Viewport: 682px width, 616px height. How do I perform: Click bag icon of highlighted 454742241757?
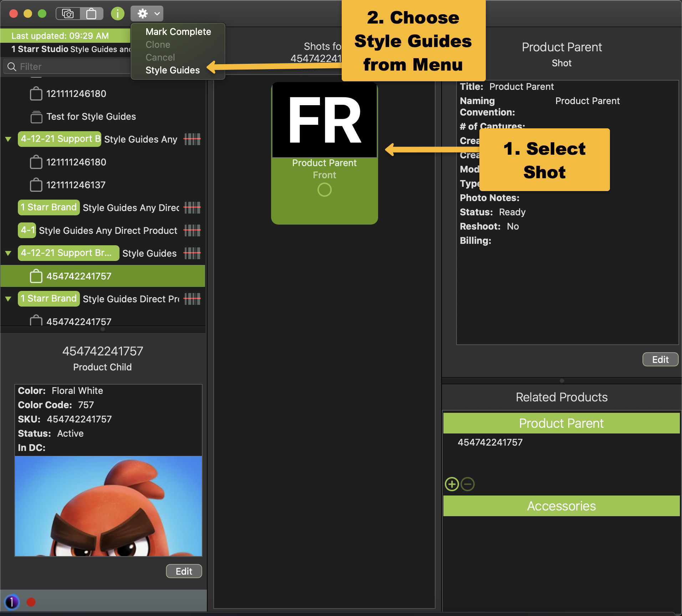(x=36, y=276)
